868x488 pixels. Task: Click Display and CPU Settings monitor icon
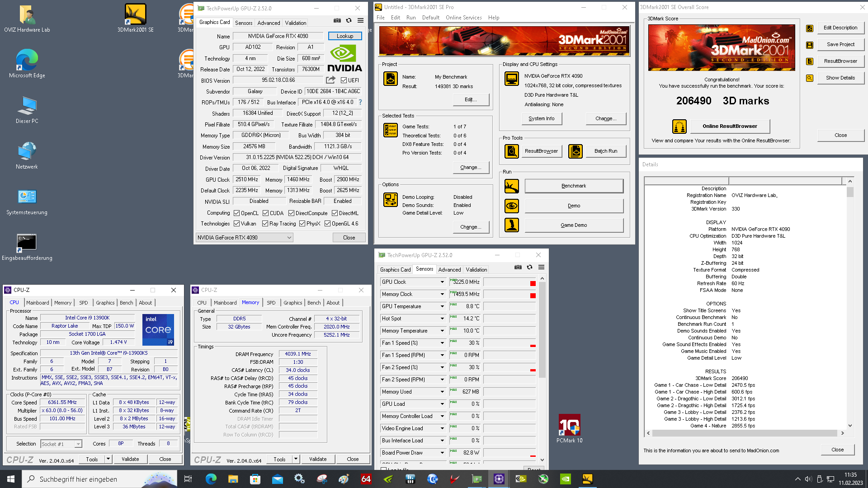click(x=512, y=79)
